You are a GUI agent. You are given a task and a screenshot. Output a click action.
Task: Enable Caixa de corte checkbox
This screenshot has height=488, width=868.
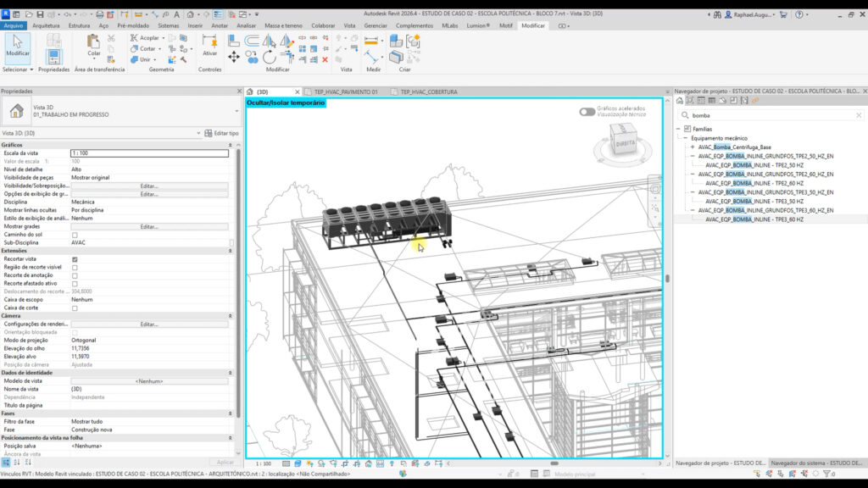[75, 308]
